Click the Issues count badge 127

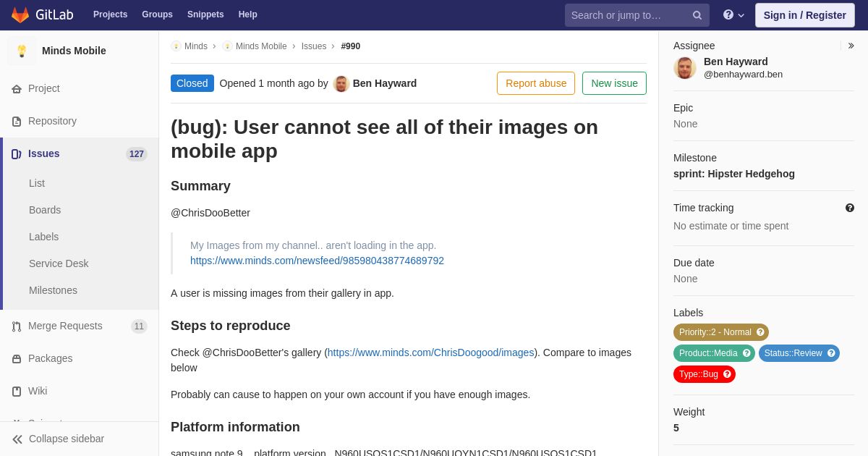pyautogui.click(x=137, y=154)
